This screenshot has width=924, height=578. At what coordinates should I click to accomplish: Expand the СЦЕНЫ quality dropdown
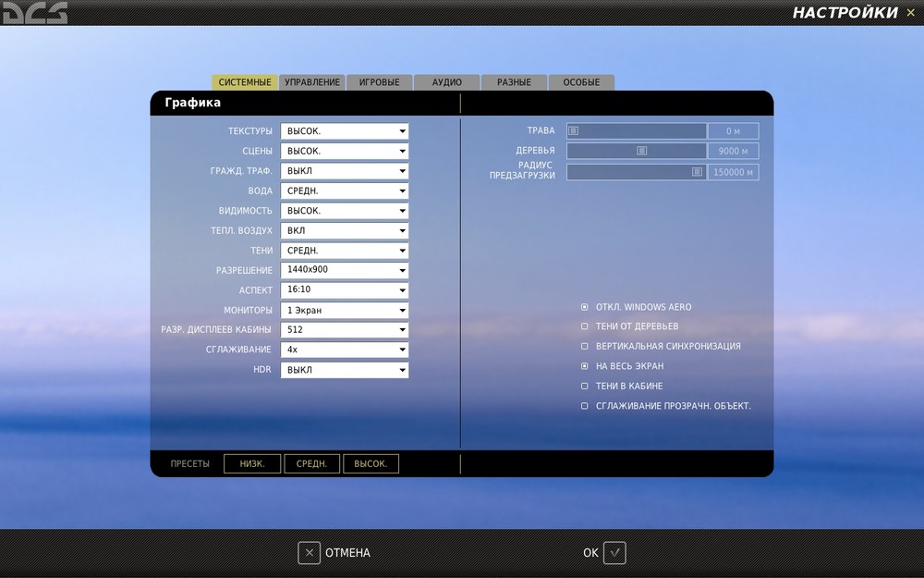point(344,151)
